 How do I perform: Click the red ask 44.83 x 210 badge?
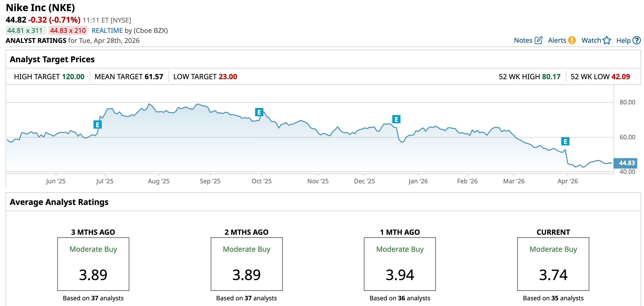click(x=68, y=31)
